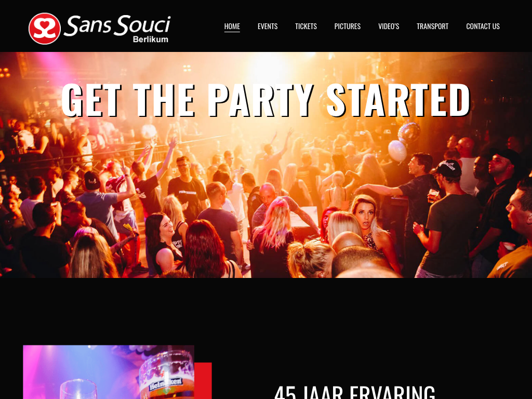Image resolution: width=532 pixels, height=399 pixels.
Task: Click the word STARTED in the hero title
Action: (398, 100)
